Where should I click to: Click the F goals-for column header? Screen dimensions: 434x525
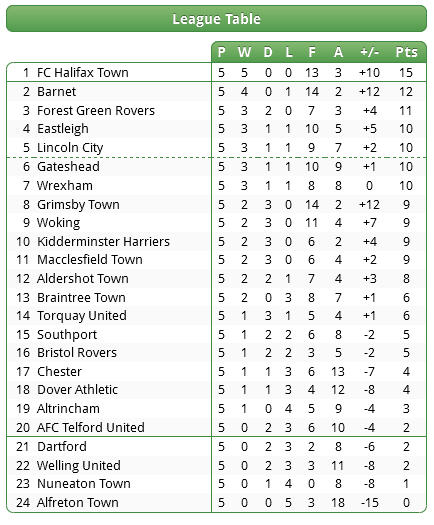[312, 52]
